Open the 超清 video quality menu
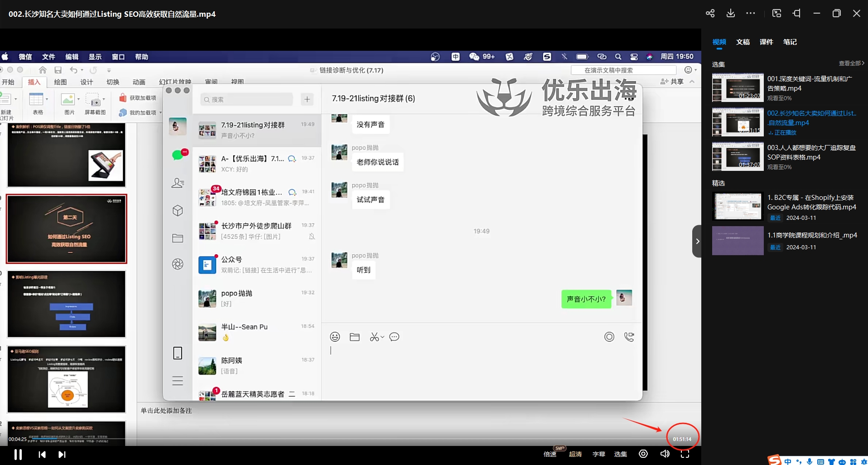868x465 pixels. coord(575,454)
